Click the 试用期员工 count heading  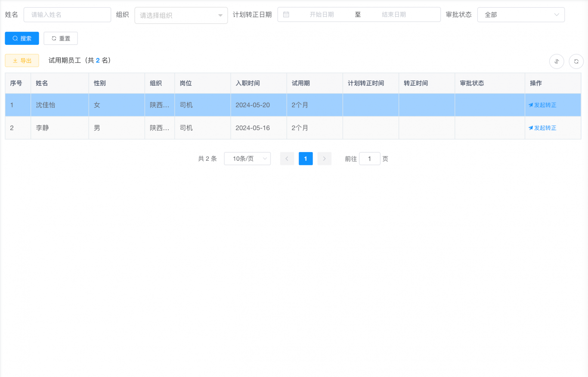pos(80,60)
